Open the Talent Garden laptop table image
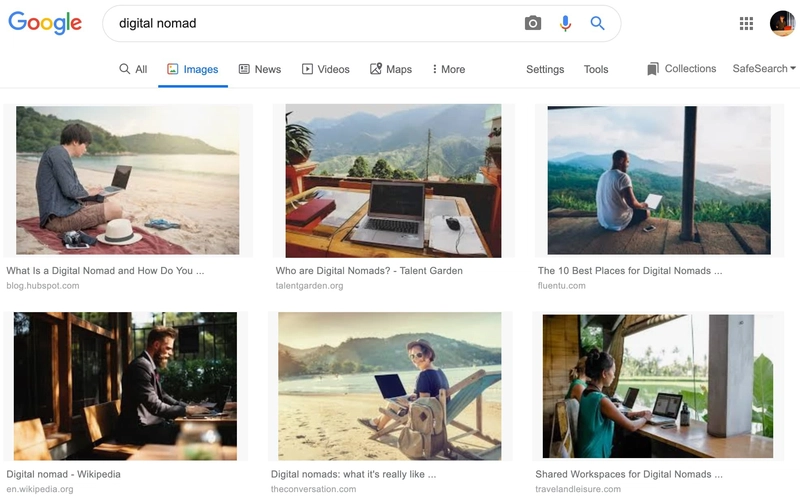The image size is (800, 497). [394, 181]
